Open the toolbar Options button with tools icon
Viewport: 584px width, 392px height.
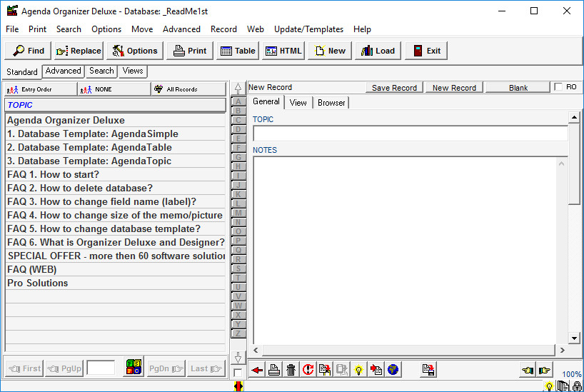click(x=135, y=51)
